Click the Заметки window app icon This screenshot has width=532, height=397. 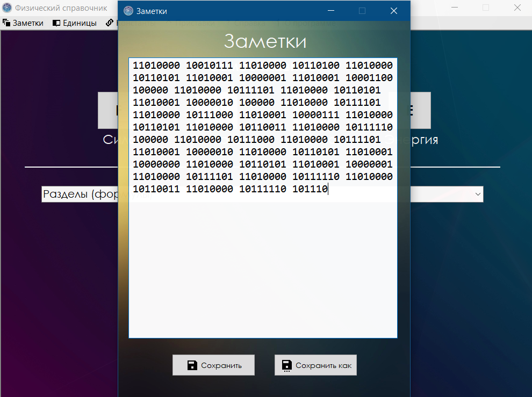pos(128,11)
